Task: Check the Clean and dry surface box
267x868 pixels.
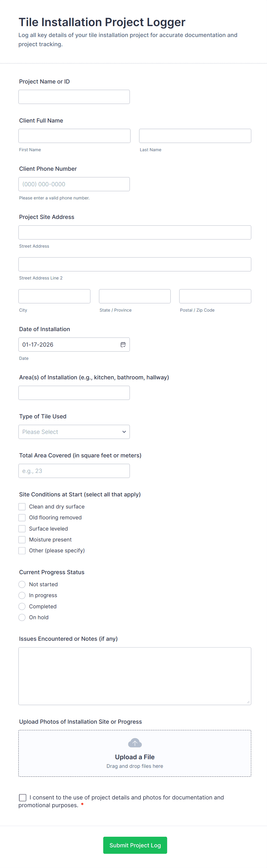Action: pos(22,506)
